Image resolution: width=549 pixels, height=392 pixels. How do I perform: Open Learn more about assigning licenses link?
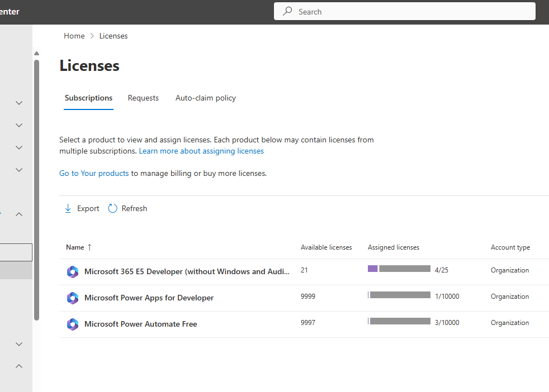point(201,151)
